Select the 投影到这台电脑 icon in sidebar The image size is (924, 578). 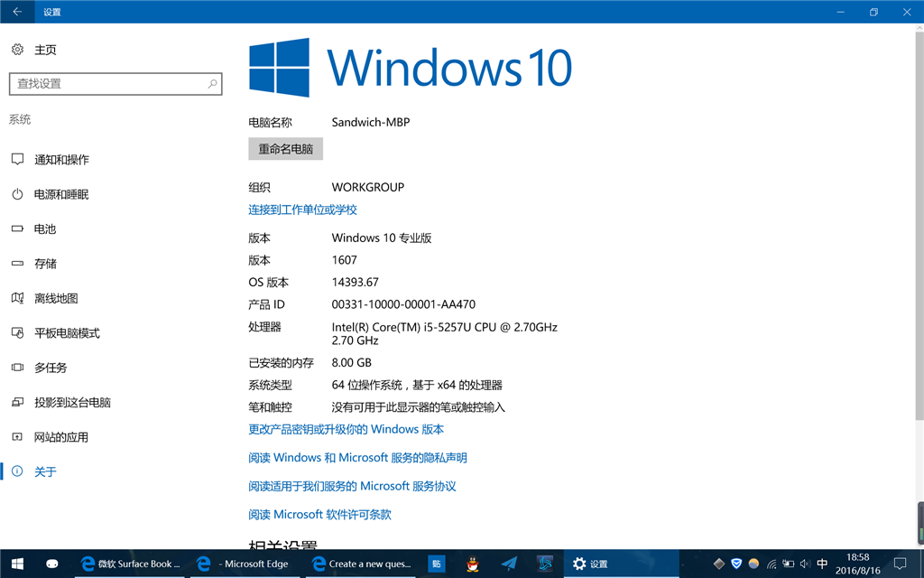point(17,402)
